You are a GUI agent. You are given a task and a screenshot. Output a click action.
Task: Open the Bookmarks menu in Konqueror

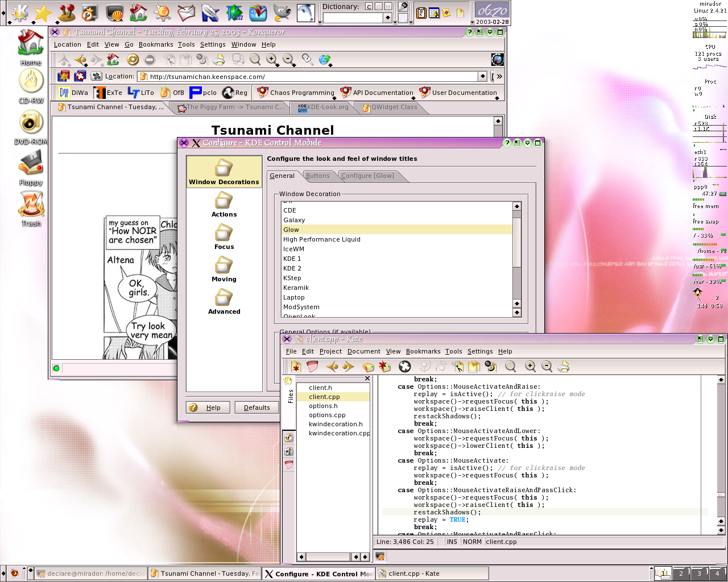(x=156, y=44)
